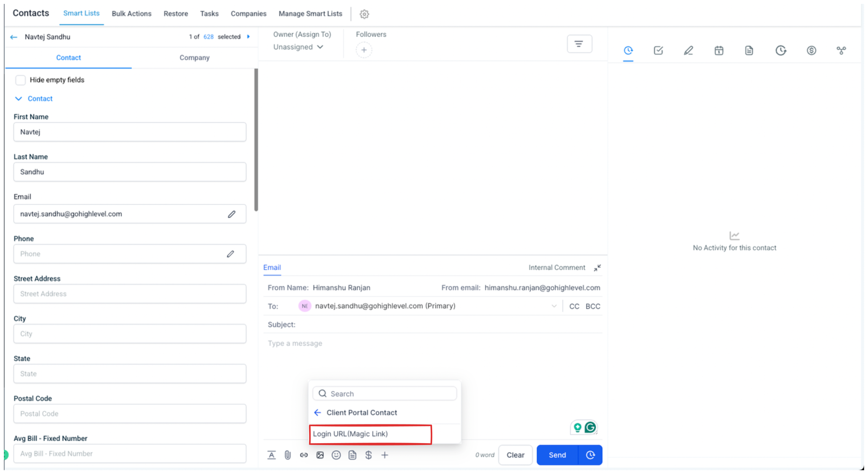This screenshot has height=474, width=868.
Task: Click the Clear button
Action: coord(515,455)
